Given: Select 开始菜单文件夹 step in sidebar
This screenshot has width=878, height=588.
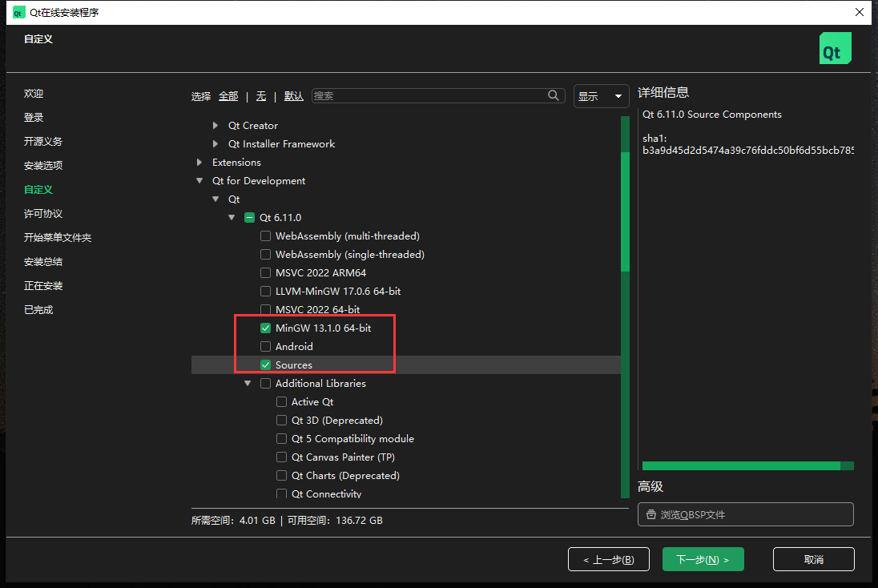Looking at the screenshot, I should (58, 238).
